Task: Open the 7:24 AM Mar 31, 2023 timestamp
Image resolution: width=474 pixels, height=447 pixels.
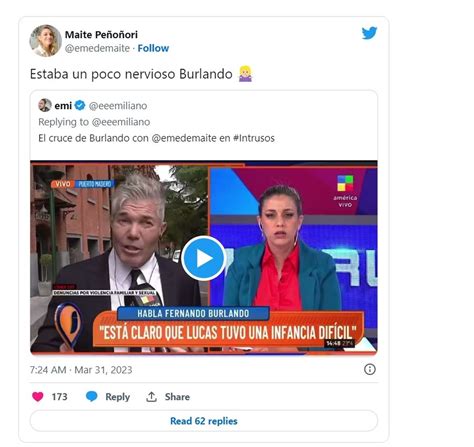Action: pos(81,370)
